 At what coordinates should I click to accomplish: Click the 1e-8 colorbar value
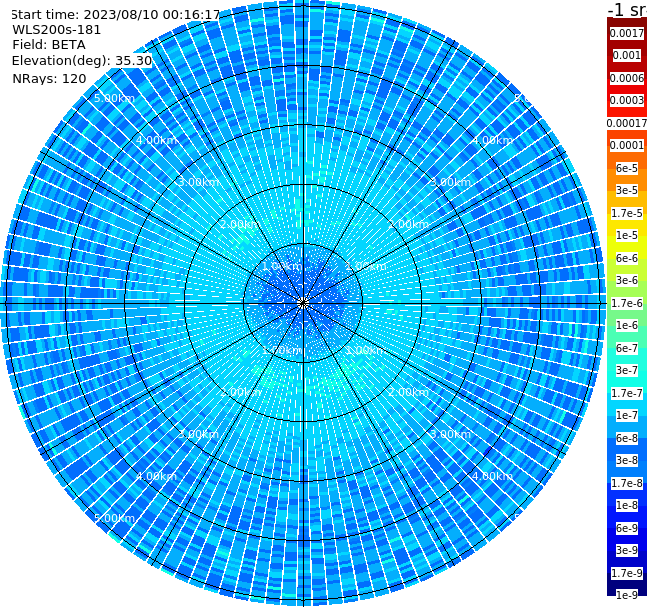(627, 505)
